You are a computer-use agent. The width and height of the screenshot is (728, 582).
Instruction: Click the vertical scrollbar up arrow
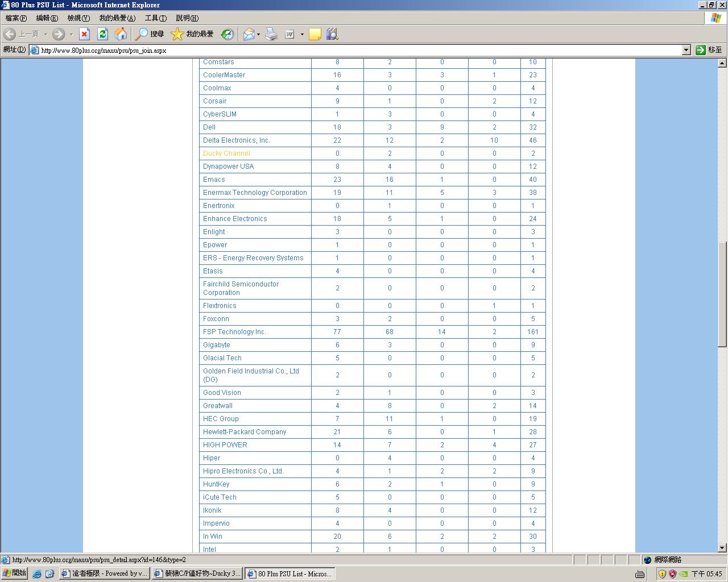[722, 63]
